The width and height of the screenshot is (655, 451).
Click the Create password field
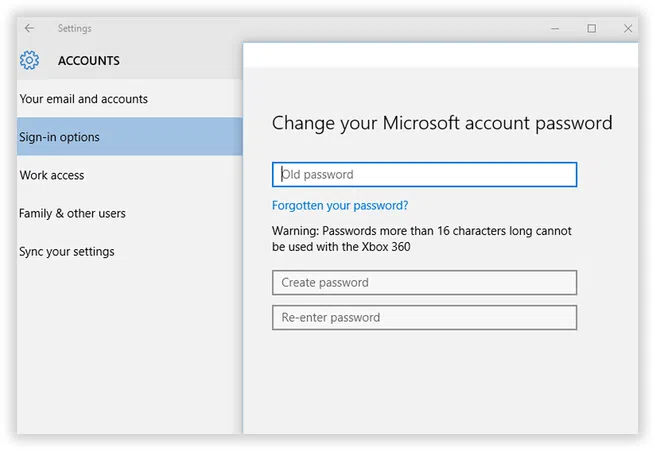(424, 282)
